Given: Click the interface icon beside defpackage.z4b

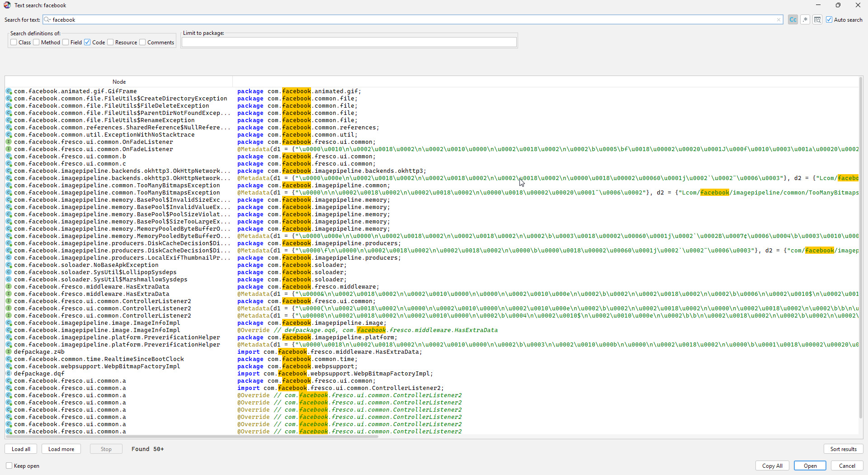Looking at the screenshot, I should tap(9, 352).
